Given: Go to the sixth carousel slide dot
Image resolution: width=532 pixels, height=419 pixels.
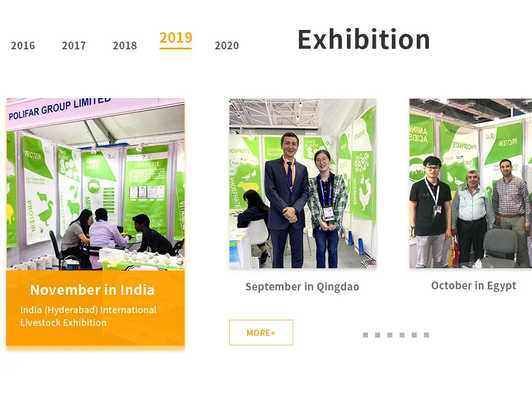Looking at the screenshot, I should [x=427, y=335].
